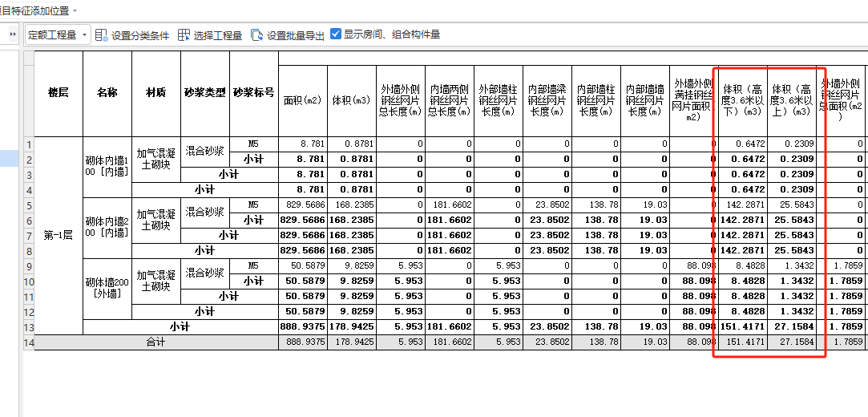Screen dimensions: 868x417
Task: Click 小计 label in row 13
Action: click(180, 326)
